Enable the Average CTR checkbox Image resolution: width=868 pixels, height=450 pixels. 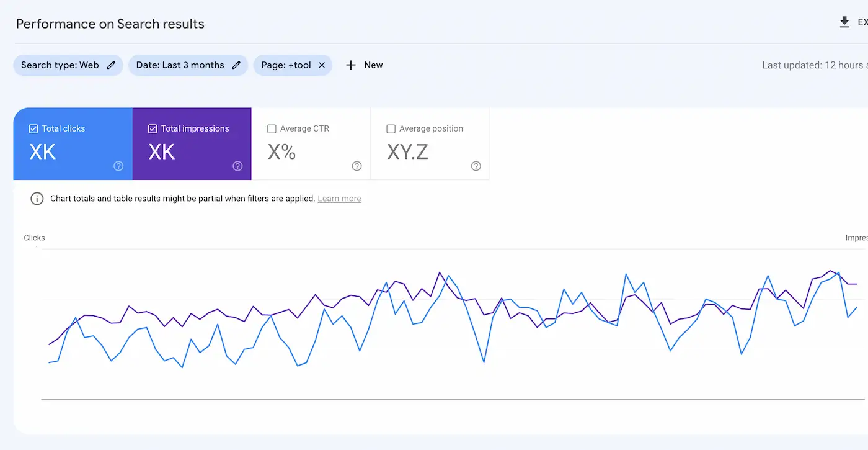pos(272,128)
